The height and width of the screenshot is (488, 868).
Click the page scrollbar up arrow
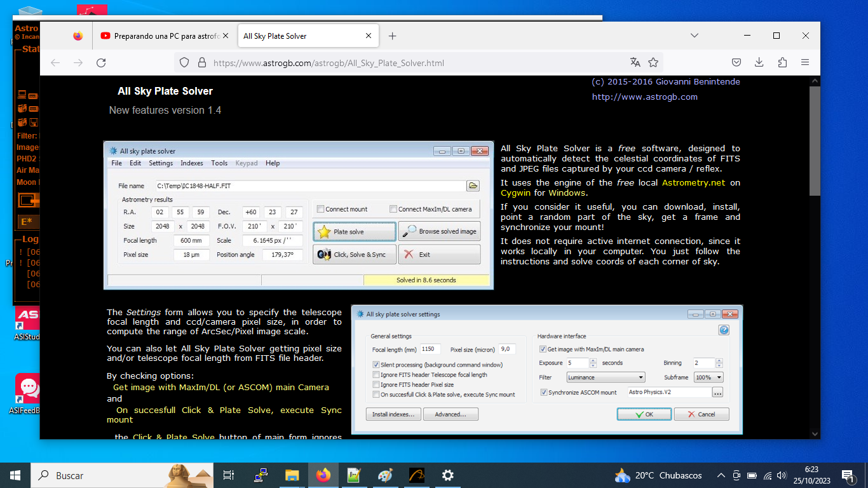(815, 81)
